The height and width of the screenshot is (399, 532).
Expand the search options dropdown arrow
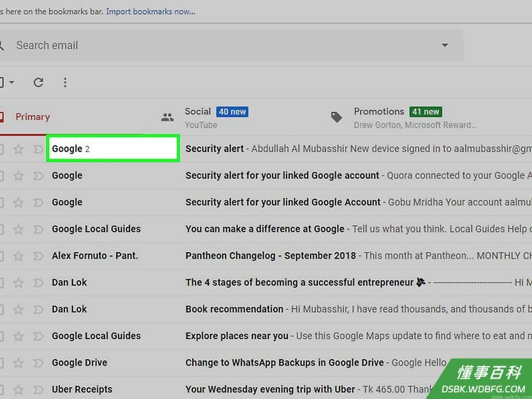(445, 45)
